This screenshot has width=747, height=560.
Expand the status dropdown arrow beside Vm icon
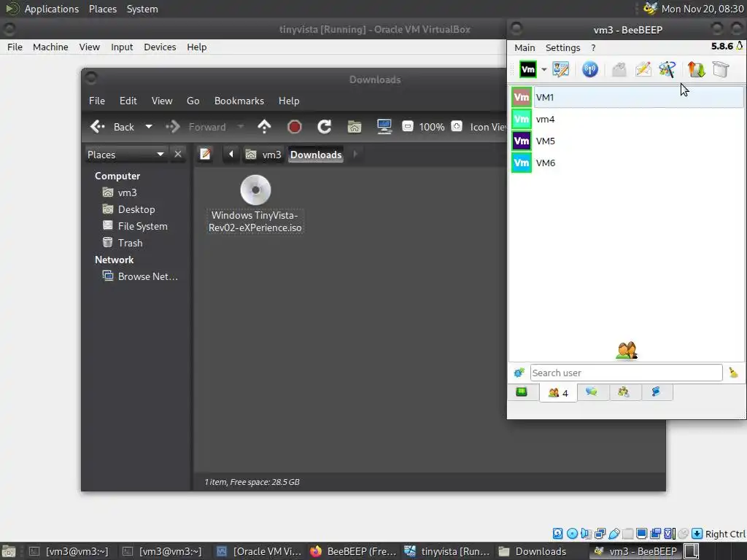[x=543, y=69]
